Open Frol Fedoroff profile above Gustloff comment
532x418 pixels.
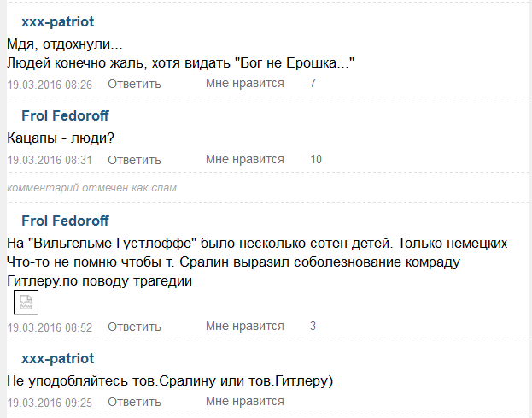click(x=65, y=221)
